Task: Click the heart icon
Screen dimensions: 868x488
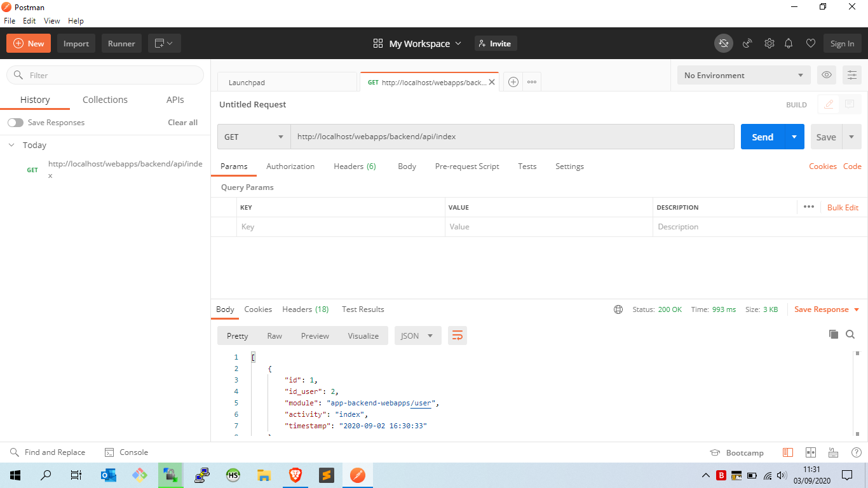Action: tap(810, 43)
